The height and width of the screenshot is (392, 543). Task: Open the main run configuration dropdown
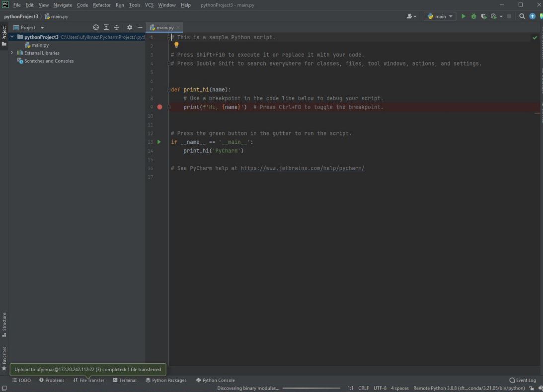pyautogui.click(x=439, y=16)
